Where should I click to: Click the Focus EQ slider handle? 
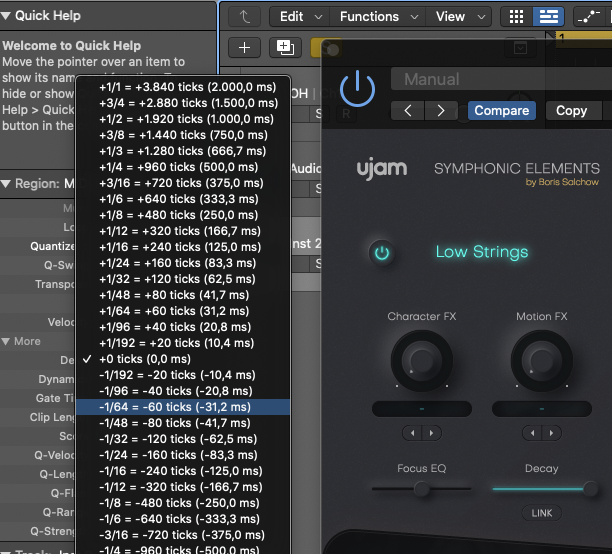(x=422, y=488)
